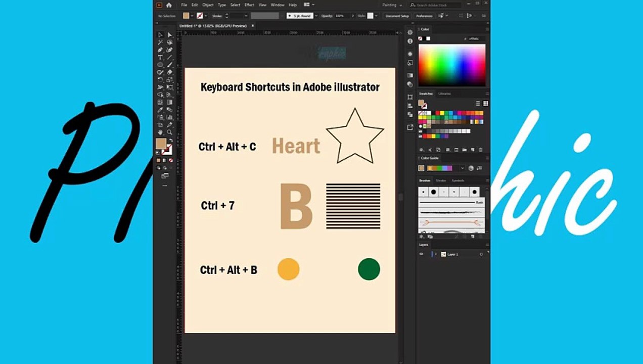
Task: Select the Selection tool (black arrow)
Action: coord(160,35)
